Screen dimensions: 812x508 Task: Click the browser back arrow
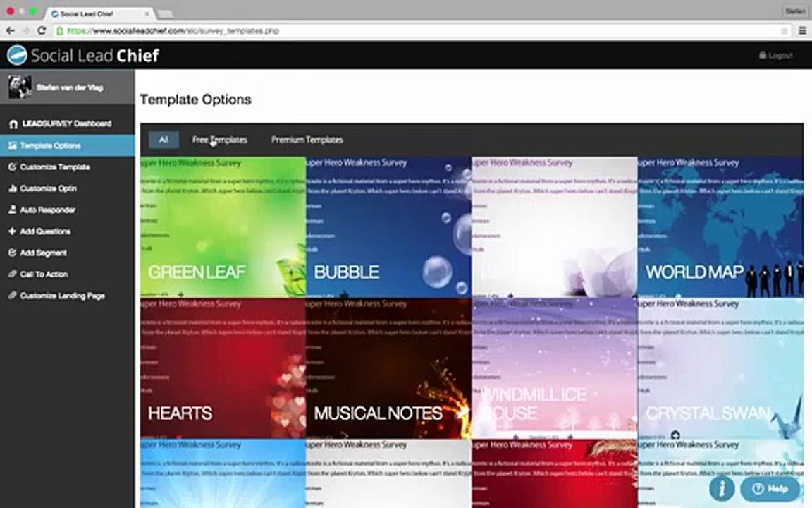10,30
